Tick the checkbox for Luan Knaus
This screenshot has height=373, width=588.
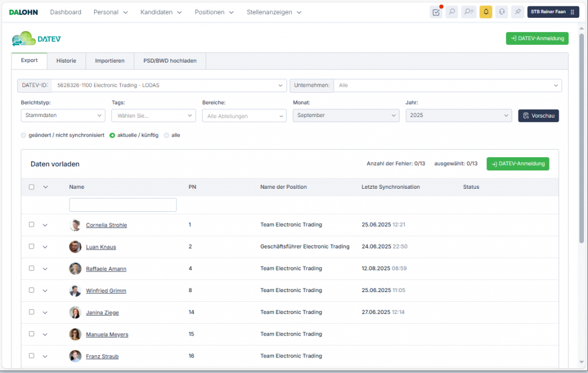pos(32,247)
